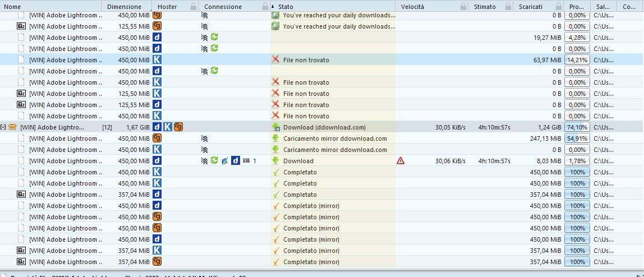Viewport: 644px width, 277px height.
Task: Click the Co... column header
Action: click(x=630, y=6)
